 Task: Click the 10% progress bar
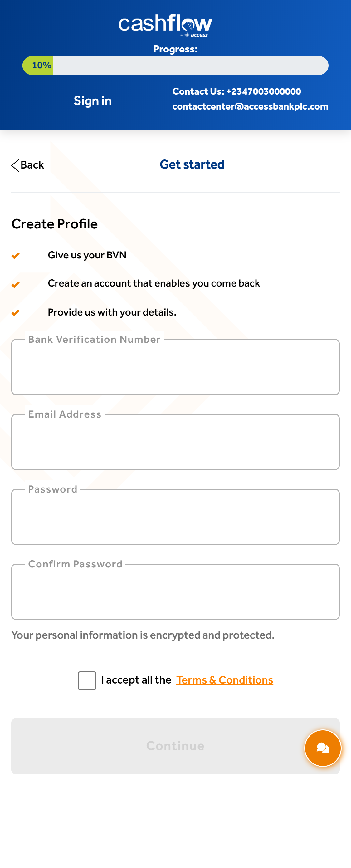click(175, 65)
